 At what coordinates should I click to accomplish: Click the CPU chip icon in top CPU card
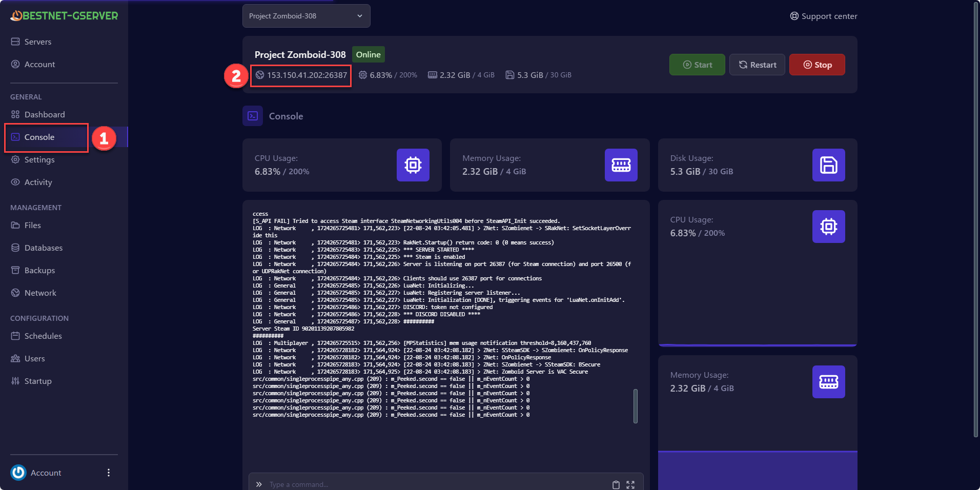coord(413,165)
